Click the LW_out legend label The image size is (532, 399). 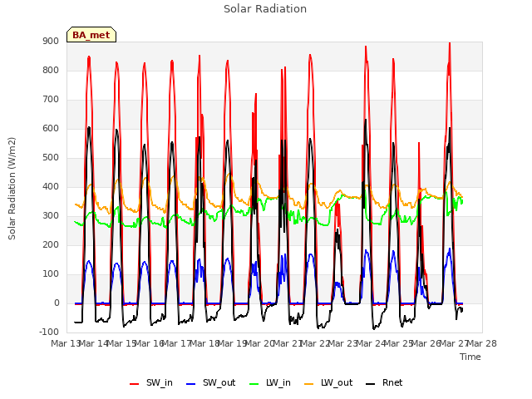tap(337, 382)
